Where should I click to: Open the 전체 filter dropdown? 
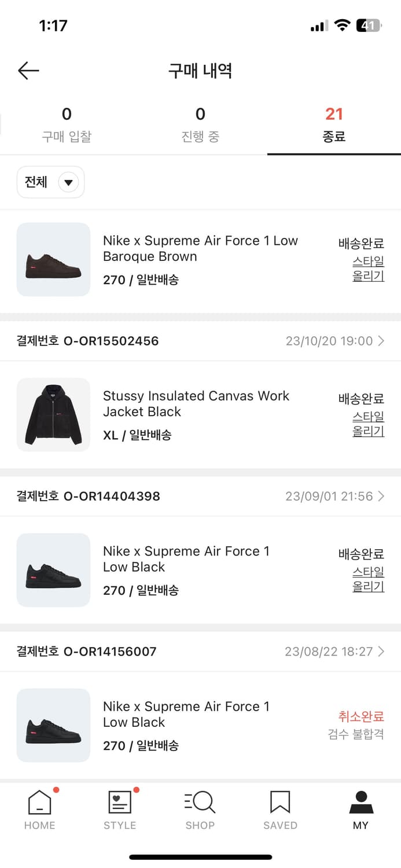point(50,182)
